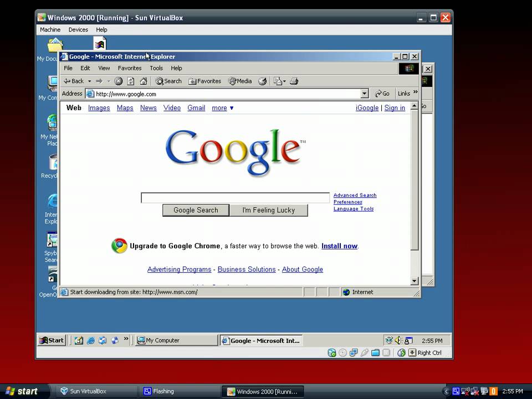Switch to My Computer taskbar button
This screenshot has width=532, height=399.
(x=176, y=340)
